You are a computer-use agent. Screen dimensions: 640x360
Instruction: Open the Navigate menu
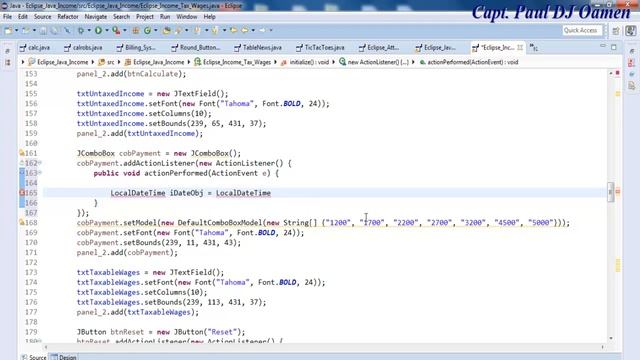(96, 17)
